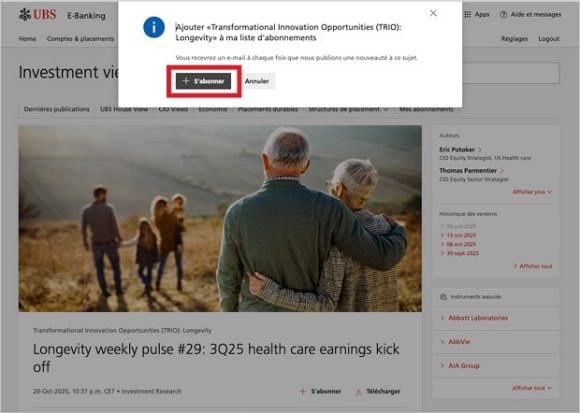Expand Afficher tout under associated instruments
This screenshot has width=580, height=413.
[532, 388]
